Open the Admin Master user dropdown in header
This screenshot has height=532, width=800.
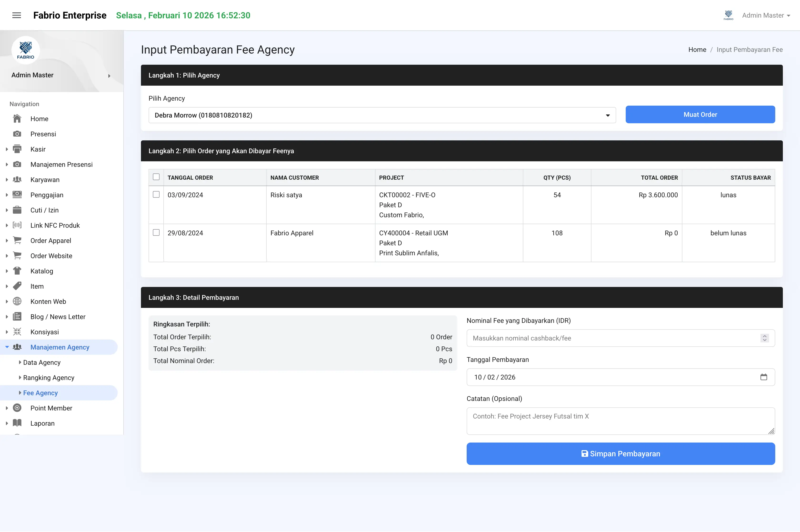pyautogui.click(x=766, y=15)
